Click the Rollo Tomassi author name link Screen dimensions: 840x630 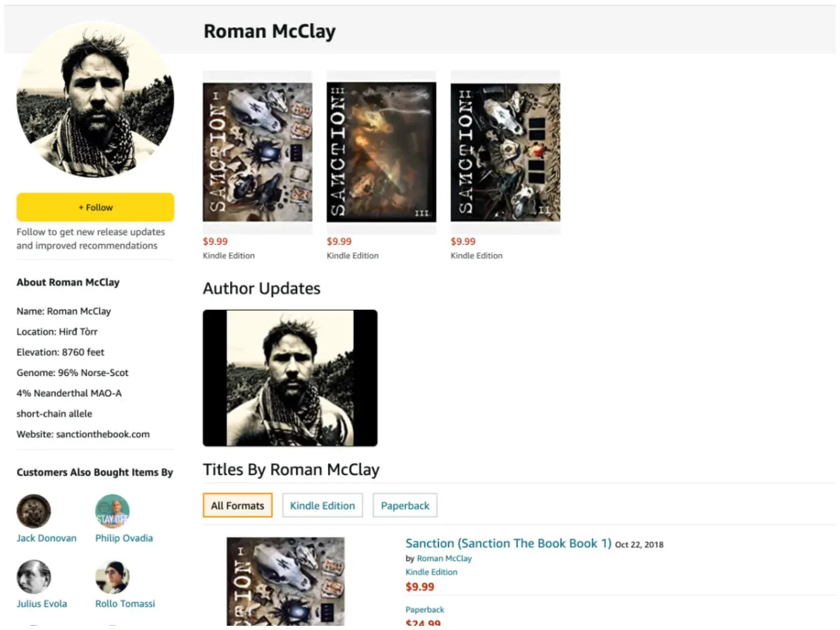125,604
